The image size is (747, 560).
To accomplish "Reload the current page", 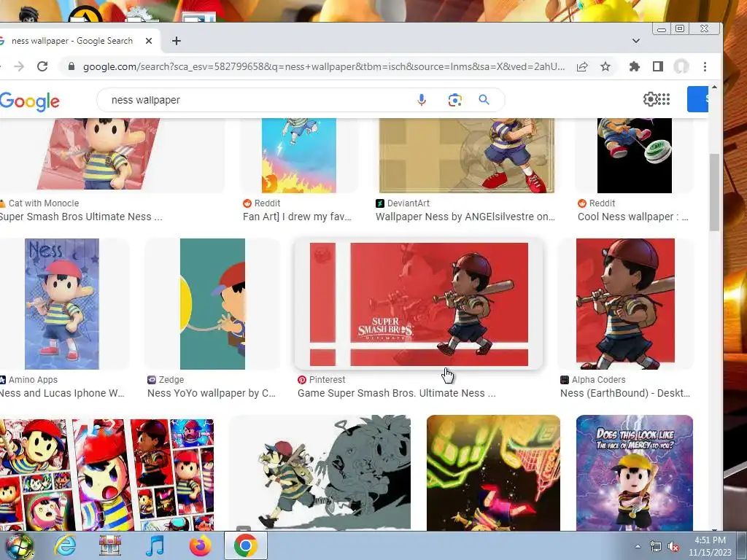I will click(x=42, y=66).
